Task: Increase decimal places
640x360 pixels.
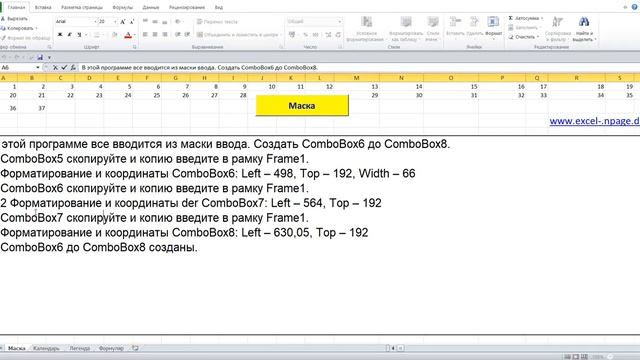Action: 328,35
